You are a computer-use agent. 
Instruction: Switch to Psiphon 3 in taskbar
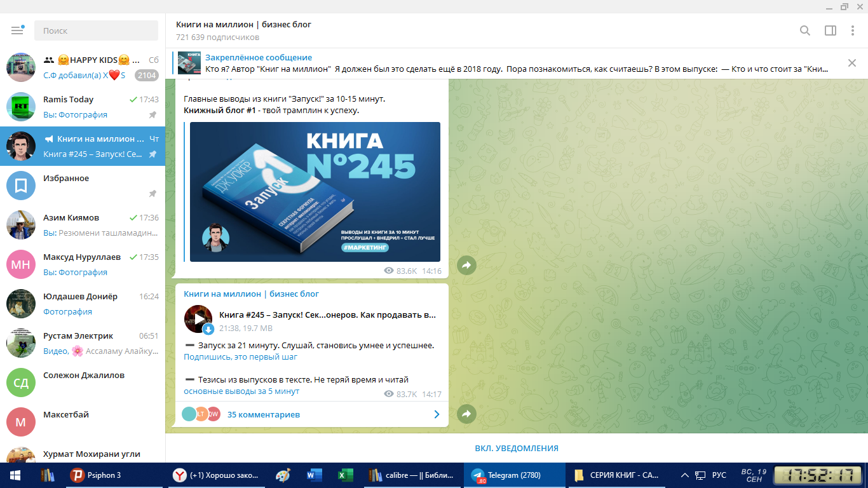click(x=114, y=475)
